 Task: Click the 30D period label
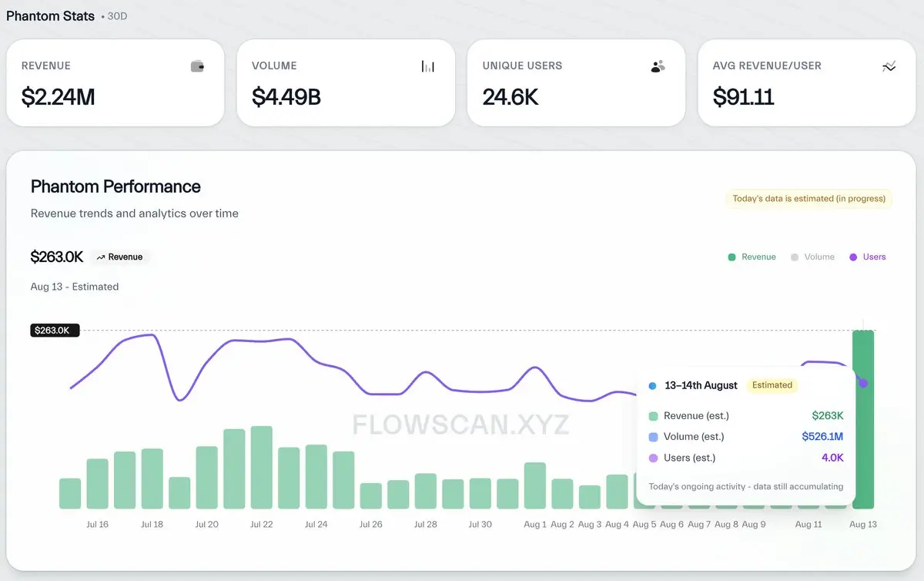tap(117, 16)
